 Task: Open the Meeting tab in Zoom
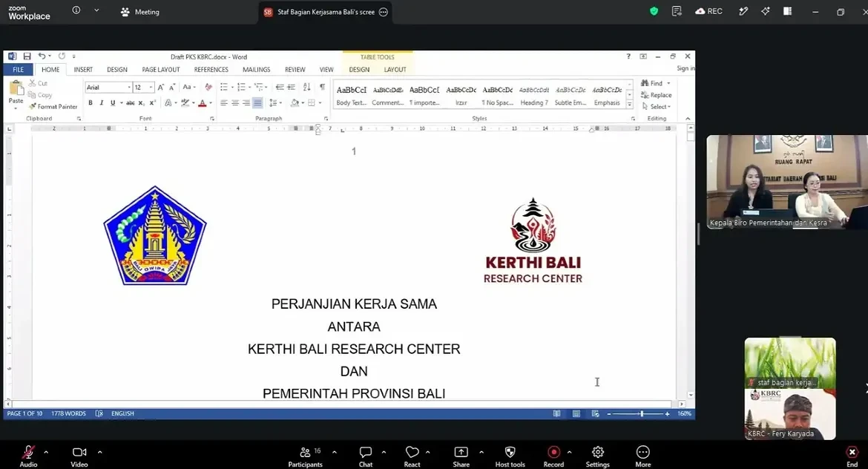click(x=140, y=12)
